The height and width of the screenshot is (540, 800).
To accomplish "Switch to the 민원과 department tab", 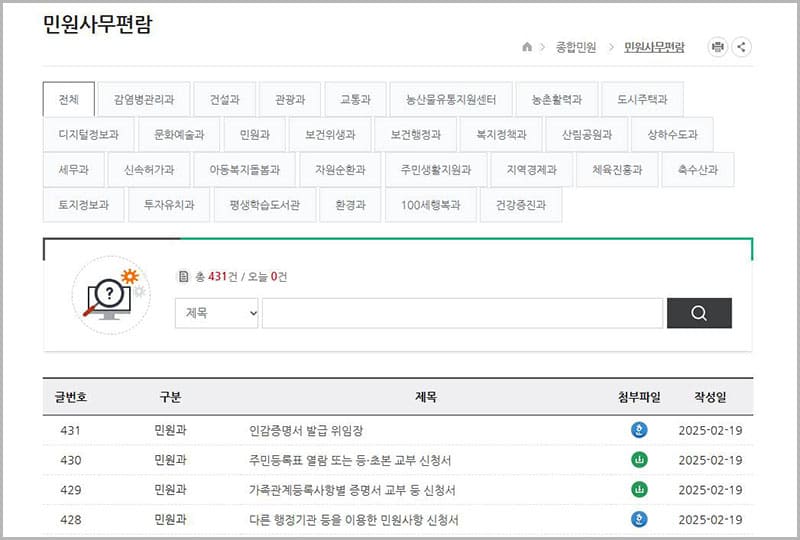I will click(248, 135).
